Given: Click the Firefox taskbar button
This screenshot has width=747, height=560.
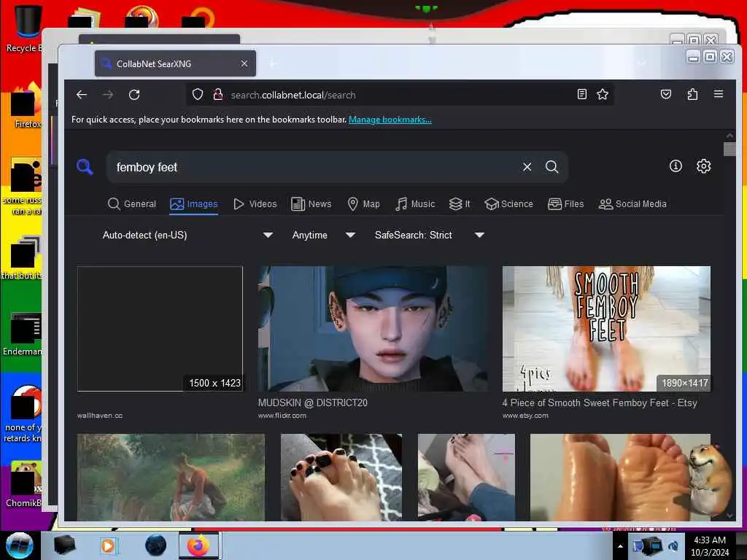Looking at the screenshot, I should tap(198, 545).
